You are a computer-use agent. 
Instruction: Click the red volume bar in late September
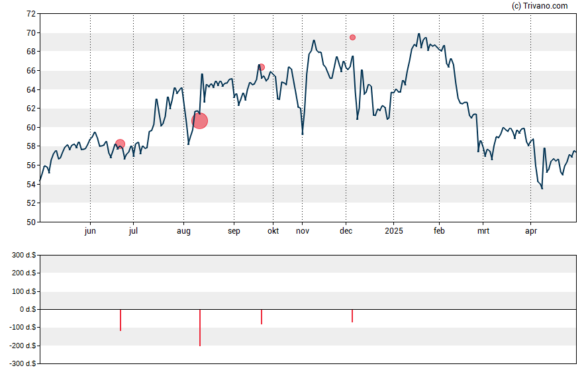(262, 316)
